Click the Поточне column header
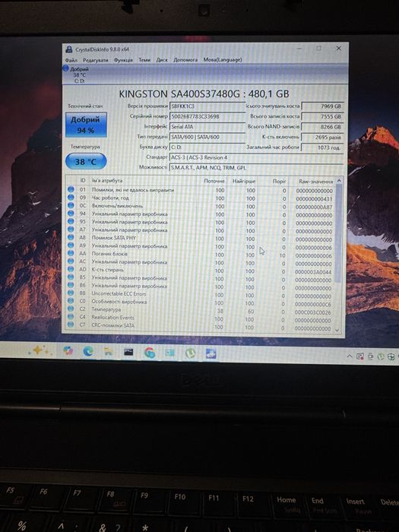Viewport: 399px width, 532px height. (x=214, y=181)
